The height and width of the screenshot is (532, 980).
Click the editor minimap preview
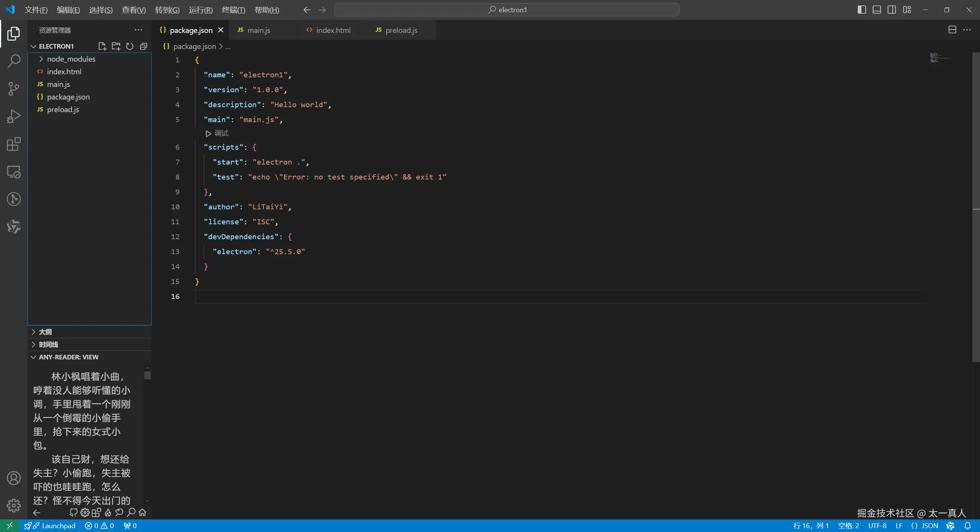[x=940, y=58]
